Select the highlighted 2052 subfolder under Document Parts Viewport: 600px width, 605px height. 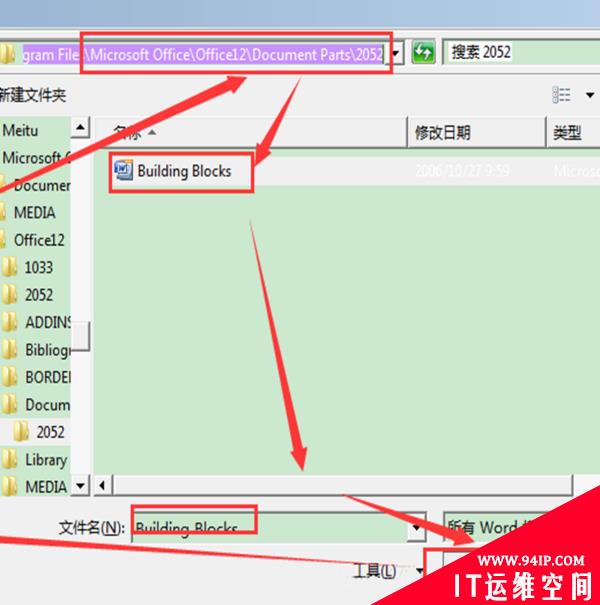50,432
